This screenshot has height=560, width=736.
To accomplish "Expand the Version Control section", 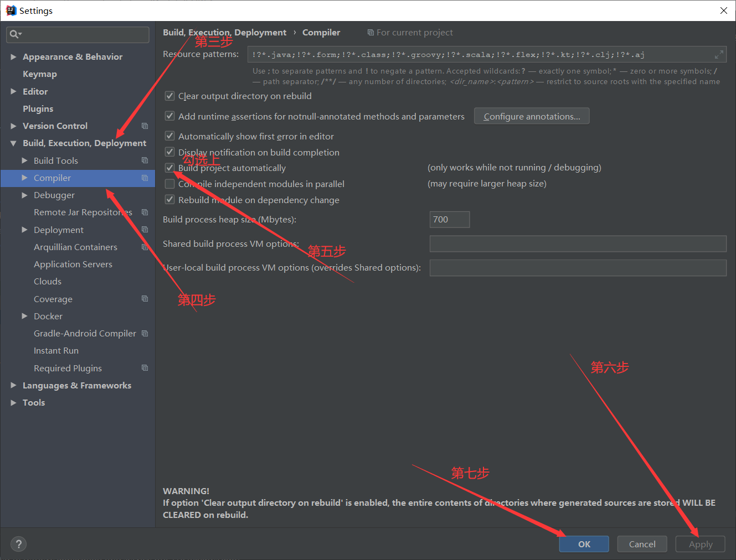I will coord(13,126).
